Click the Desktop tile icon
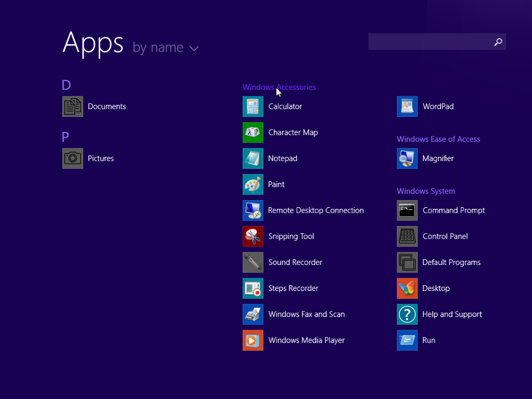The height and width of the screenshot is (399, 532). point(407,288)
